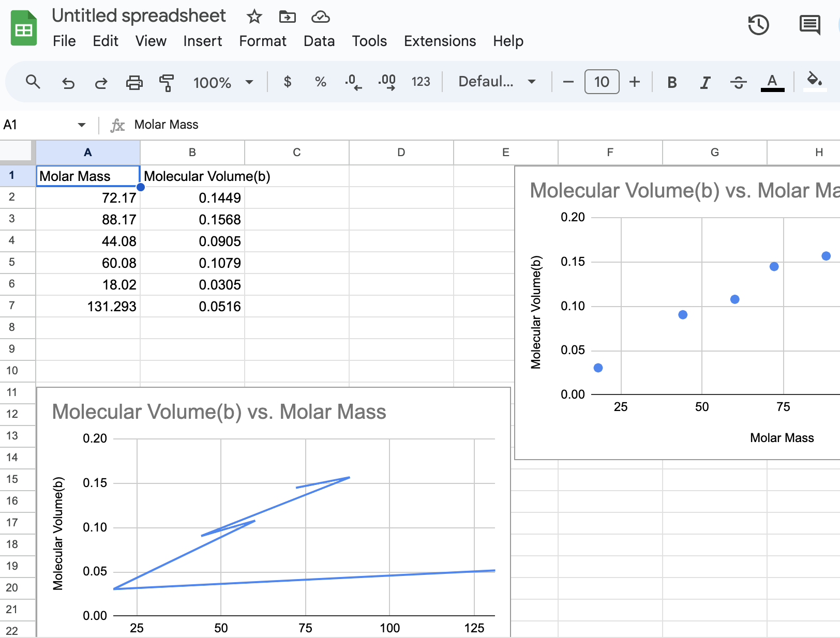Open the Format menu
Screen dimensions: 840x638
click(262, 41)
